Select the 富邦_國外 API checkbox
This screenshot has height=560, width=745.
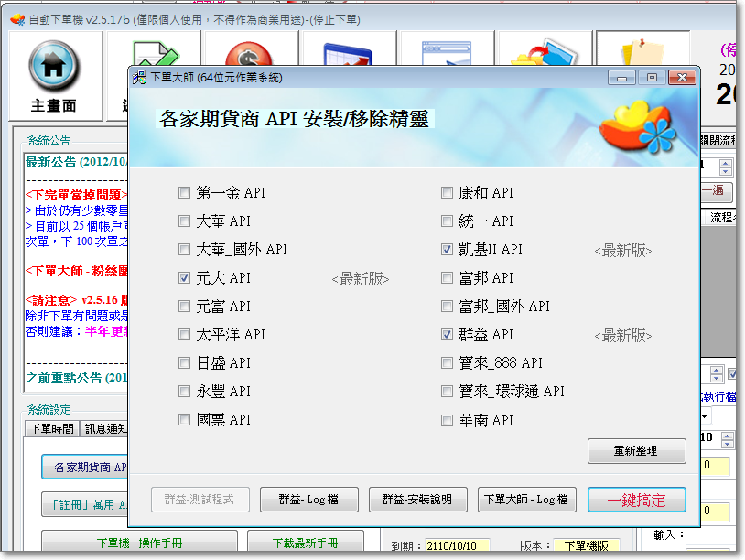tap(448, 307)
